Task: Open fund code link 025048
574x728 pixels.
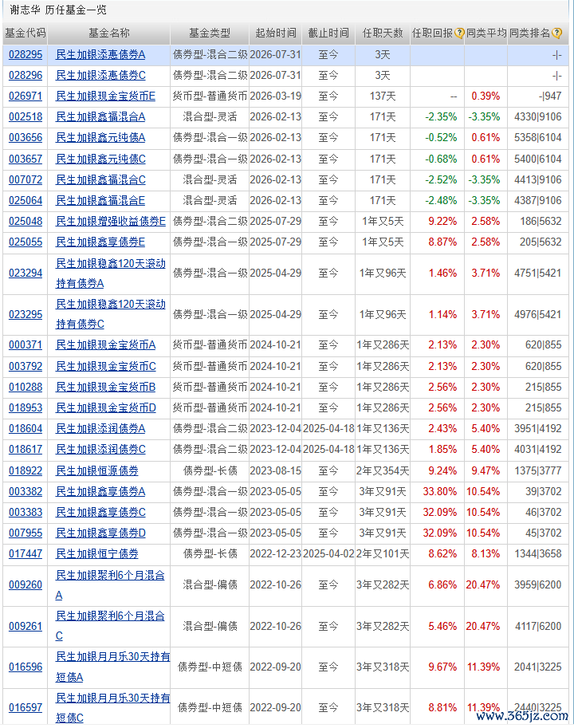Action: (26, 222)
